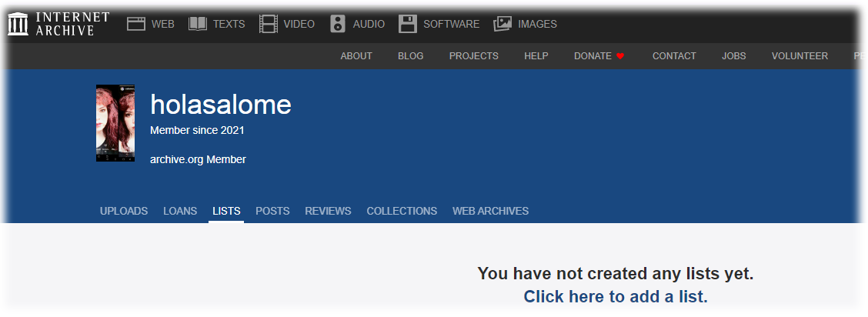868x317 pixels.
Task: Go to the PROJECTS page
Action: (x=474, y=56)
